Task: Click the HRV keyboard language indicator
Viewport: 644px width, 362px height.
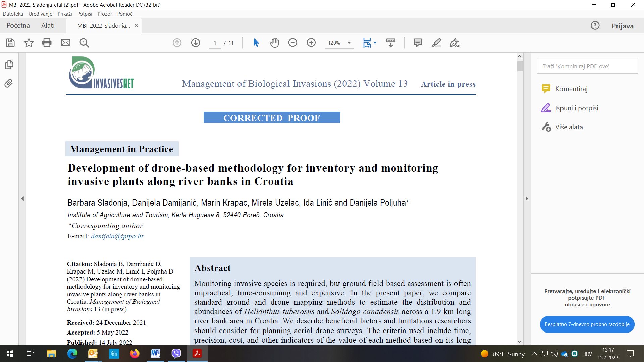Action: click(587, 354)
